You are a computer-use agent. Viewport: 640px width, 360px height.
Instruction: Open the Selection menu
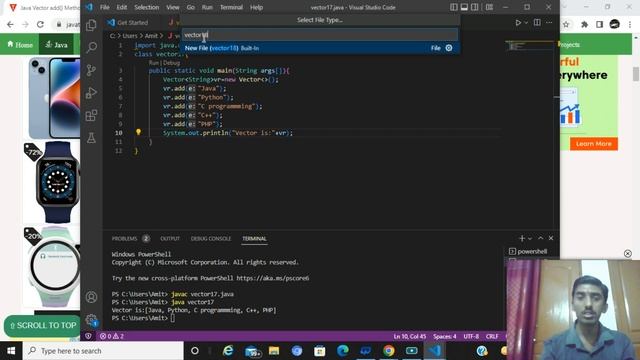coord(147,7)
